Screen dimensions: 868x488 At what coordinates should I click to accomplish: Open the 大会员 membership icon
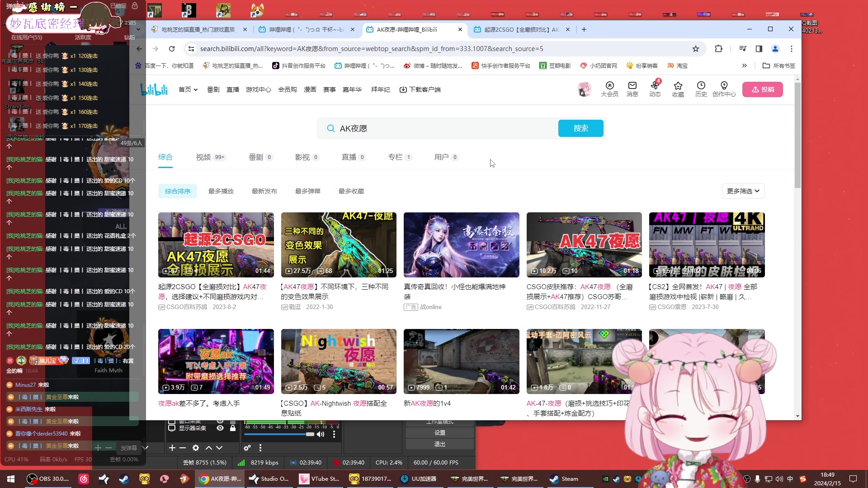(x=609, y=89)
